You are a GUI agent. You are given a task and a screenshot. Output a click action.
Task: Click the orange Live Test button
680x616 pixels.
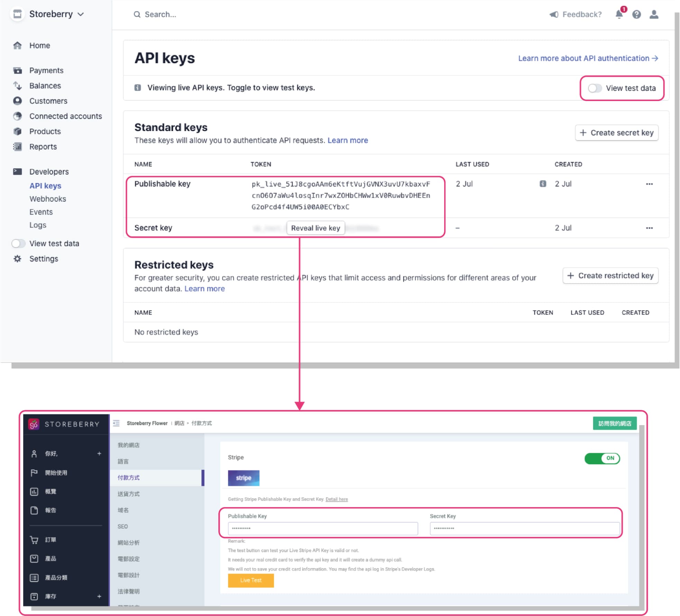251,580
